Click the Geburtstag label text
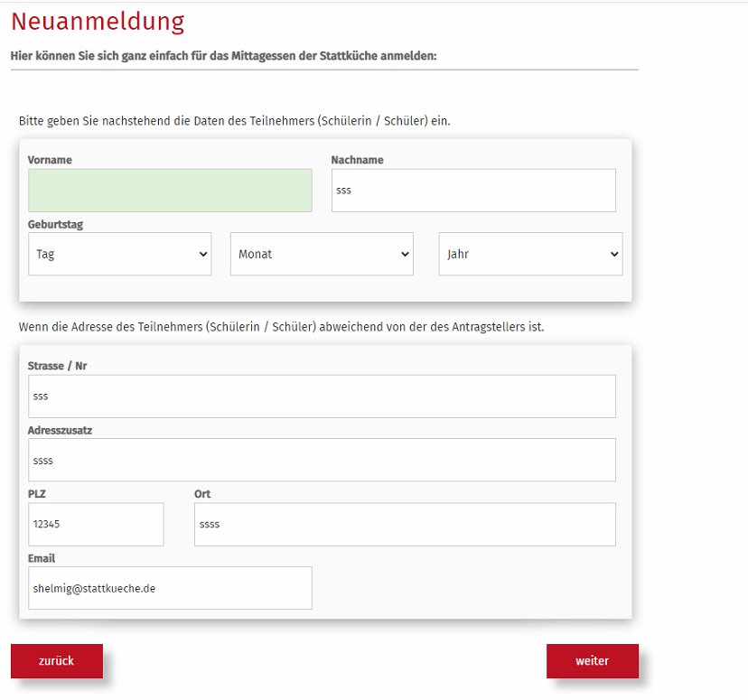 tap(55, 224)
